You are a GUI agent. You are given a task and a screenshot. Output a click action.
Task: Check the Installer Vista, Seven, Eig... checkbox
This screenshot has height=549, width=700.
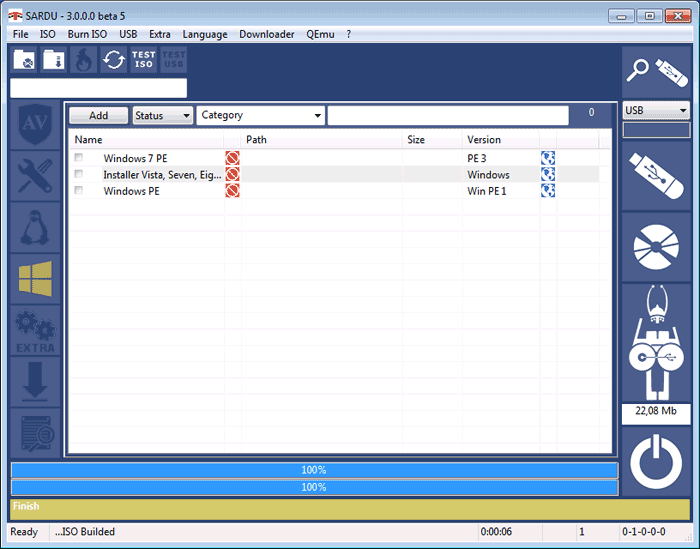(79, 174)
